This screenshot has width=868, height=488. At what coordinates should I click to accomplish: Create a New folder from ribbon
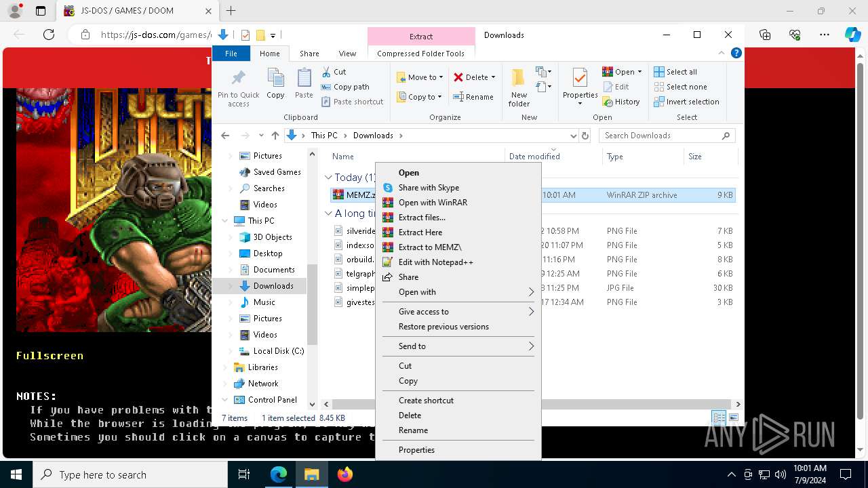click(519, 87)
